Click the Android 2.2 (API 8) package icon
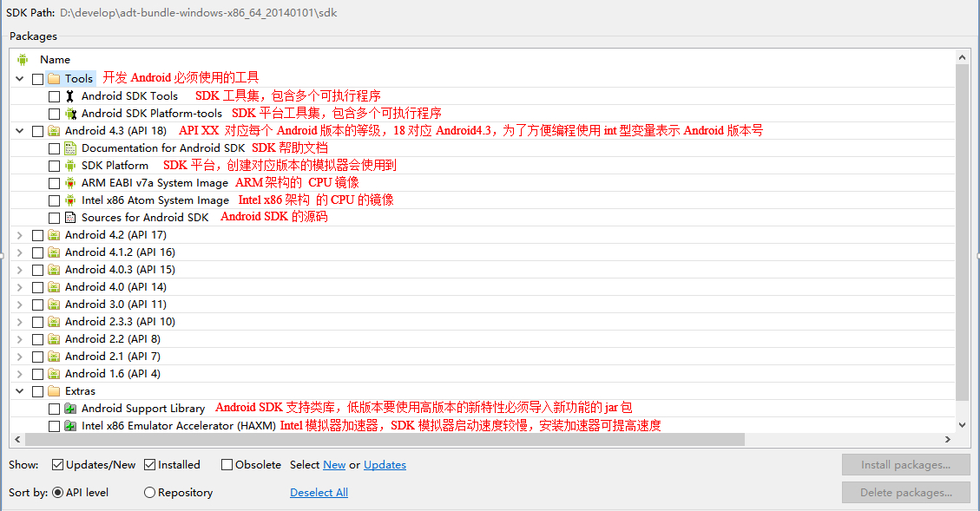 click(54, 339)
